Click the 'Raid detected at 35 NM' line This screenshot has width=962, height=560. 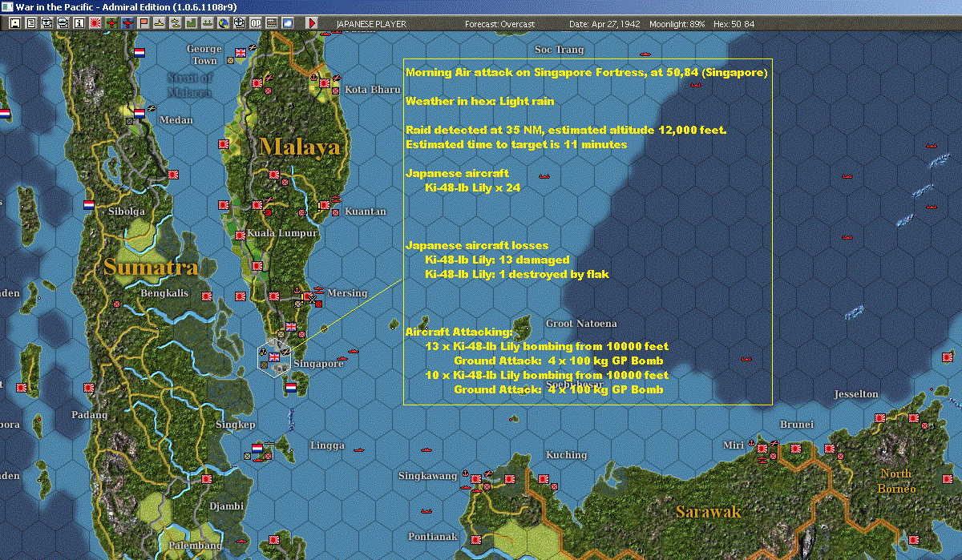pyautogui.click(x=566, y=130)
